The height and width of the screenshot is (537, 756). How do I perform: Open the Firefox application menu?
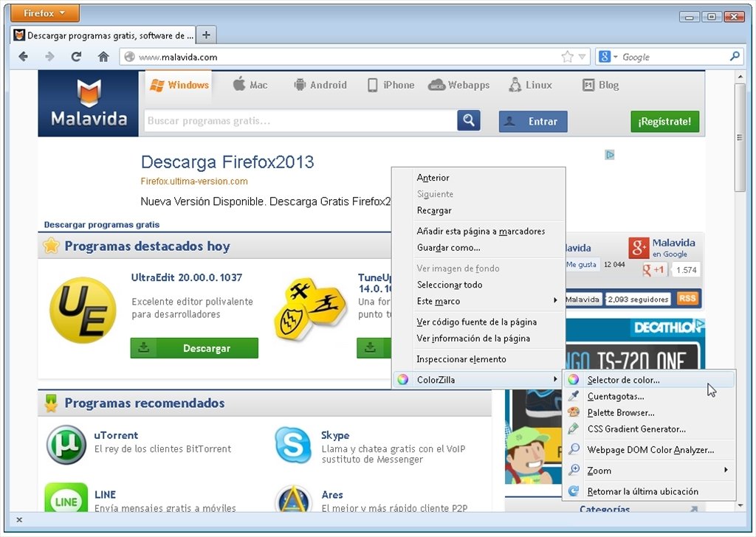pyautogui.click(x=45, y=13)
